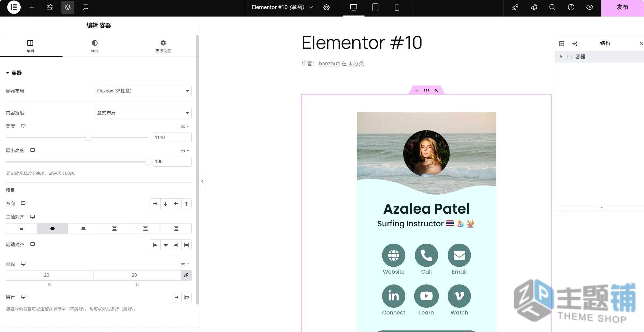Switch to mobile preview mode
Viewport: 644px width, 332px height.
397,7
